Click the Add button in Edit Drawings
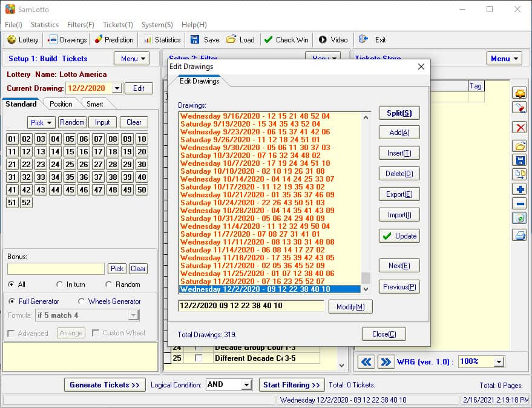532x408 pixels. point(399,133)
